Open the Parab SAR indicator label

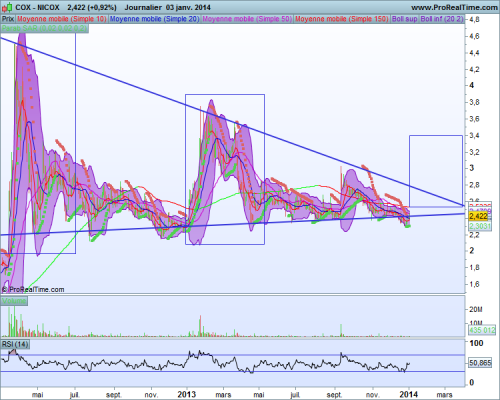tap(45, 28)
